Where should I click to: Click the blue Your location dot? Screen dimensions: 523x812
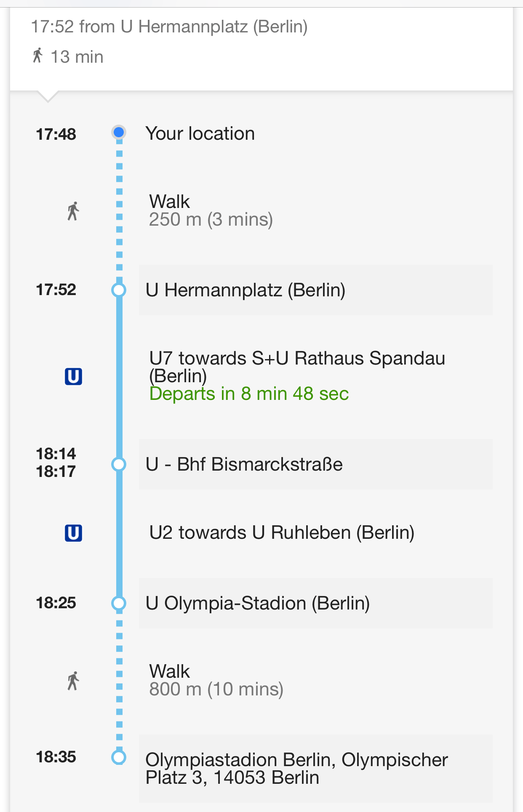(119, 133)
